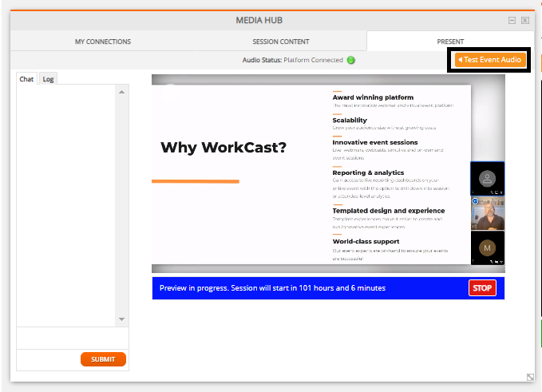Click the Innovative event sessions heading

click(375, 142)
